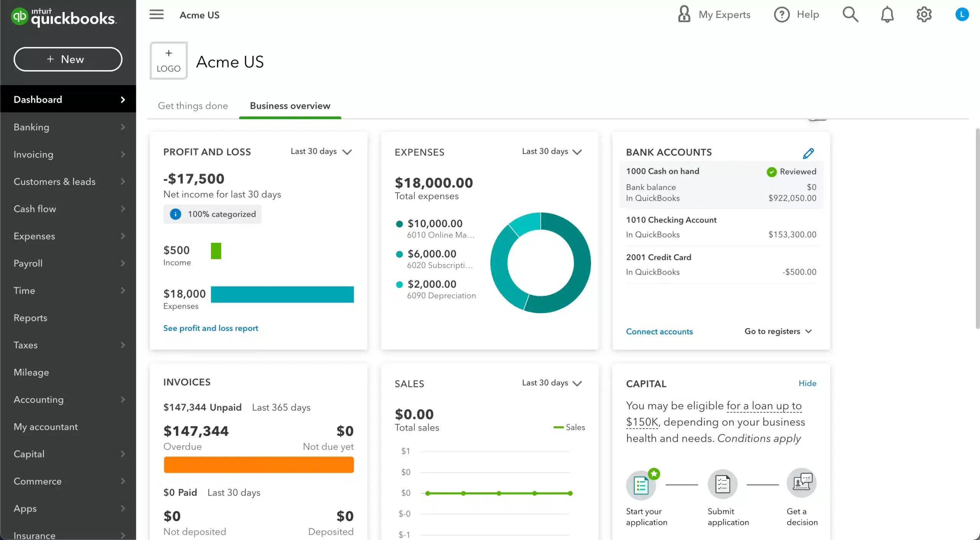Hide the Capital section
The width and height of the screenshot is (980, 540).
click(807, 383)
